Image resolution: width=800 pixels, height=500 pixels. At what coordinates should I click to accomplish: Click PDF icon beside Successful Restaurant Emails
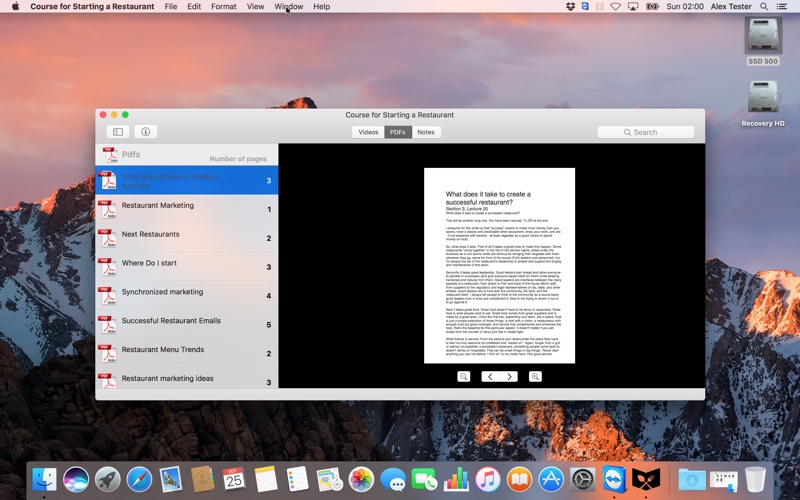click(x=107, y=324)
